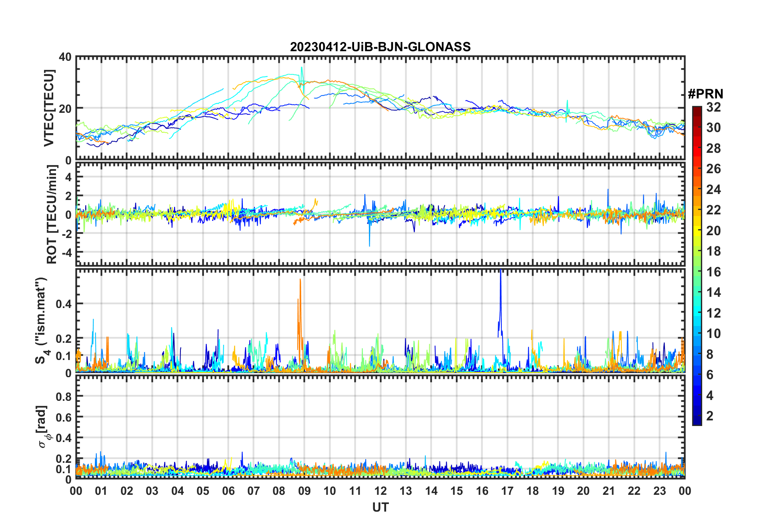The width and height of the screenshot is (761, 532).
Task: Click the colorbar tick label 32
Action: (713, 107)
